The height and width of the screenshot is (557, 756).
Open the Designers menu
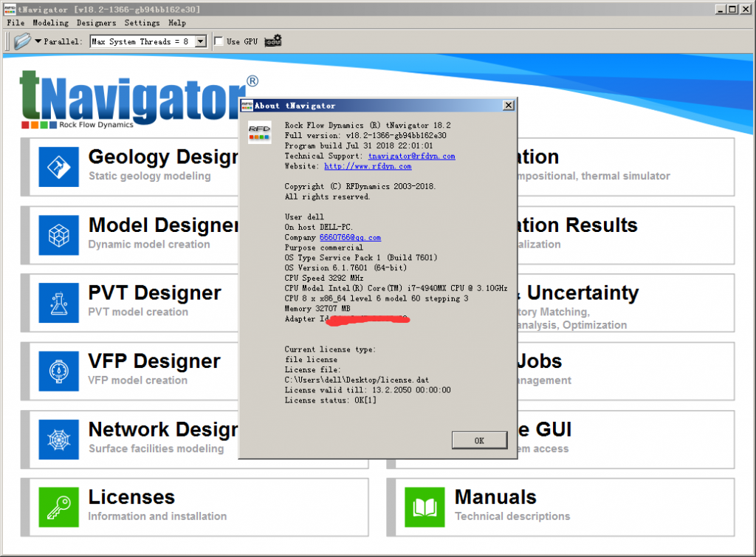[97, 23]
